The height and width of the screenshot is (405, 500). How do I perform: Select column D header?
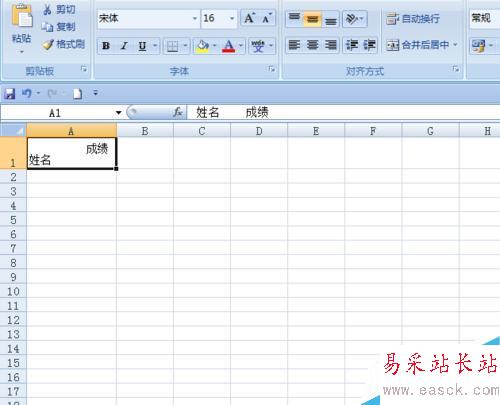pyautogui.click(x=259, y=131)
